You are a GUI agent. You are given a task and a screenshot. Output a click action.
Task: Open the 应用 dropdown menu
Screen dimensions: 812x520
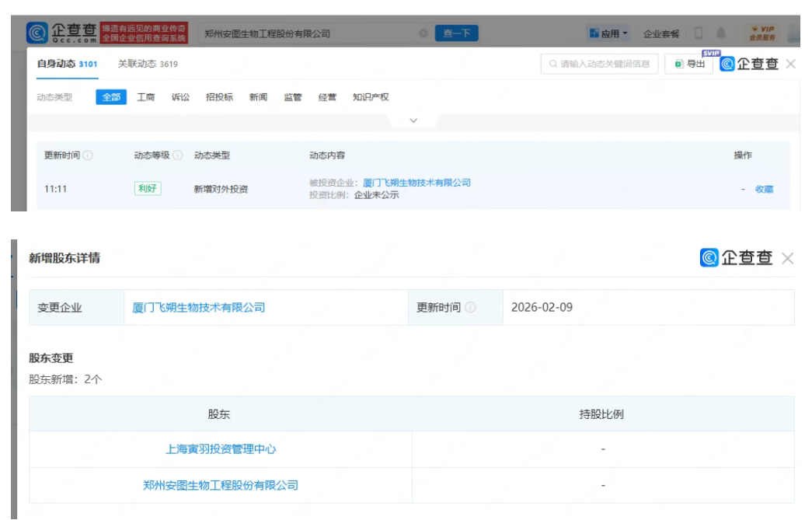609,33
